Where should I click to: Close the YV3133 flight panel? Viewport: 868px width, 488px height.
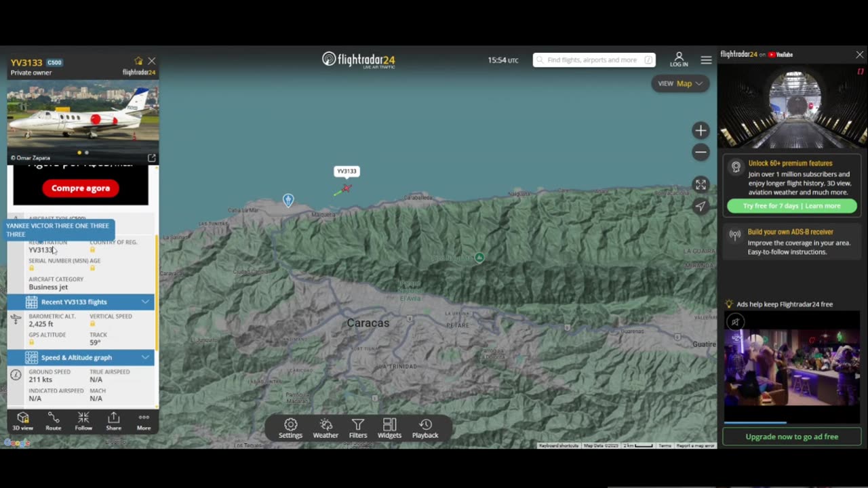coord(152,61)
